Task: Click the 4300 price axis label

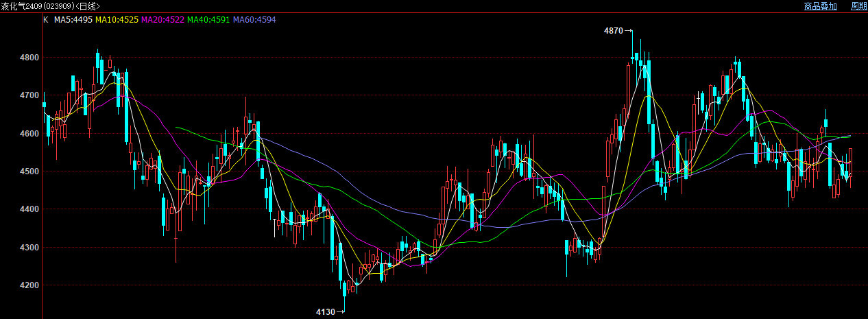Action: pyautogui.click(x=29, y=248)
